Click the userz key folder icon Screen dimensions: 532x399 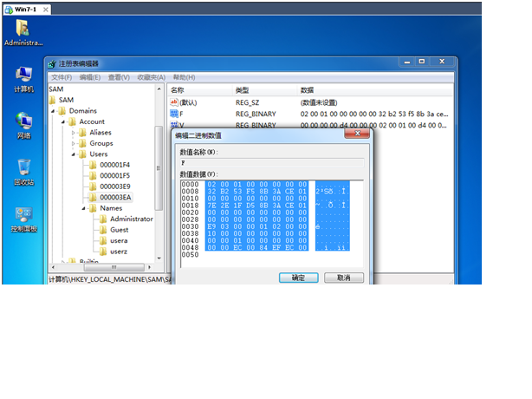click(103, 252)
